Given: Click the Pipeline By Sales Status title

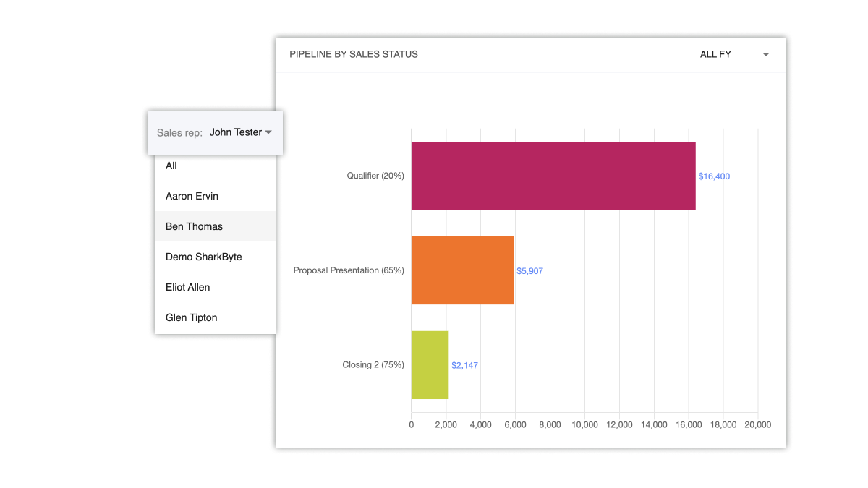Looking at the screenshot, I should click(x=354, y=54).
